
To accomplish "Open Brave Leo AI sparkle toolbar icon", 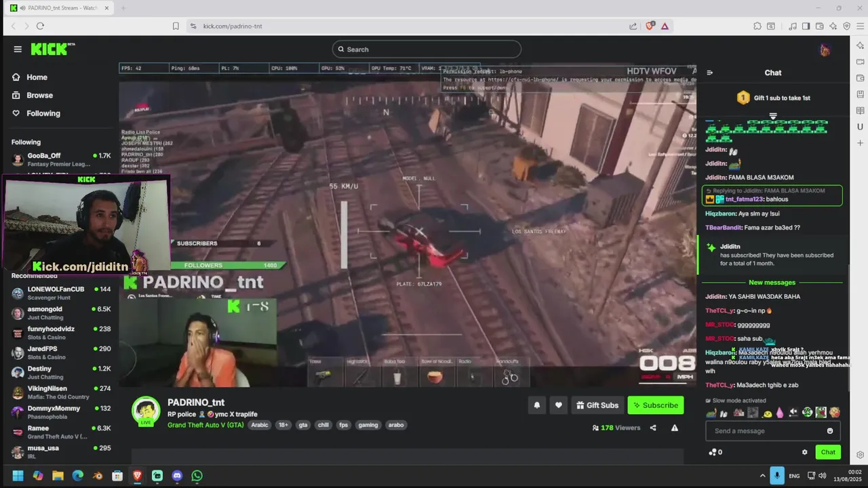I will click(x=833, y=26).
